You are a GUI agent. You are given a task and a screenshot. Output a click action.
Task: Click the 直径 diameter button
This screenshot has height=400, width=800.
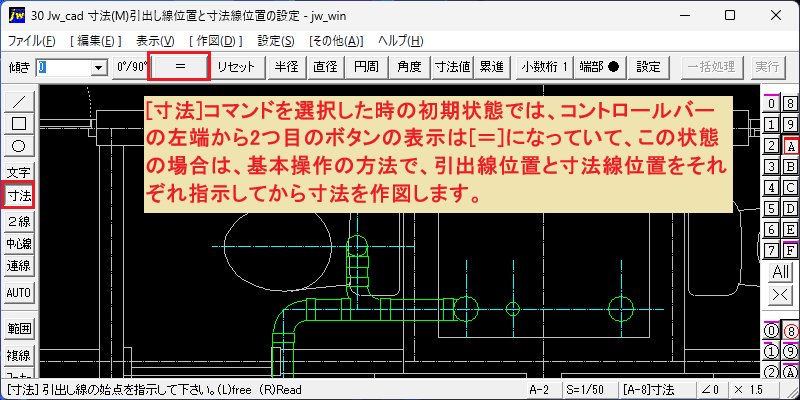(x=326, y=67)
